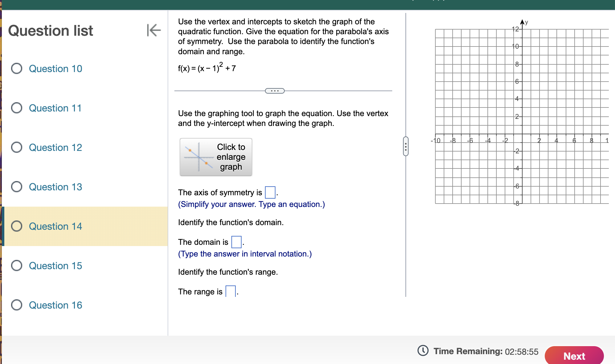
Task: Select the Question 12 radio circle
Action: coord(17,147)
